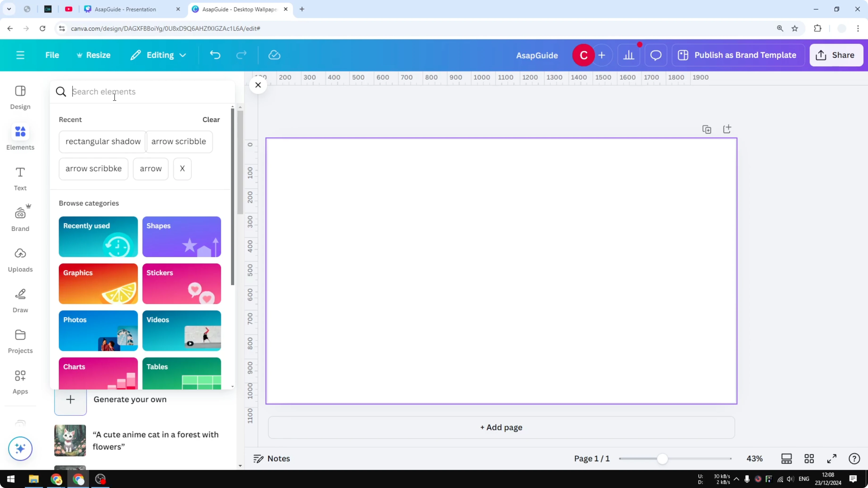Image resolution: width=868 pixels, height=488 pixels.
Task: Open the Editing mode dropdown
Action: click(158, 55)
